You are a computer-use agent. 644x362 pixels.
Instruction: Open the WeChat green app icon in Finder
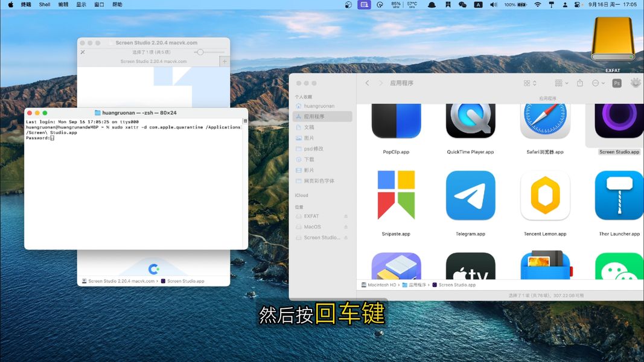619,266
